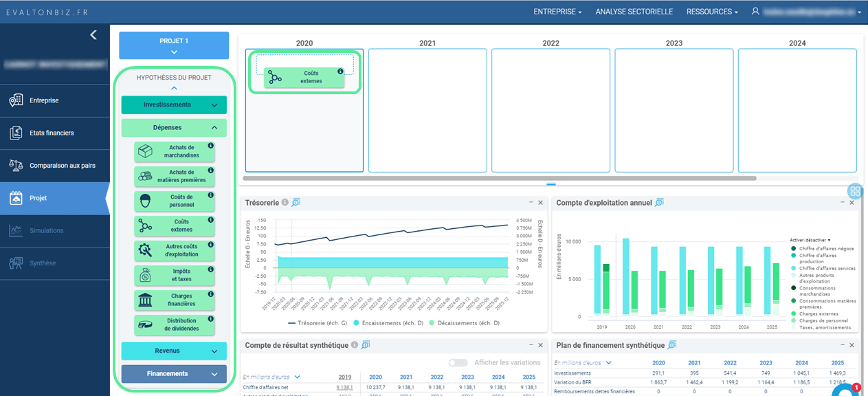This screenshot has height=396, width=868.
Task: Close the Trésorerie panel
Action: click(540, 203)
